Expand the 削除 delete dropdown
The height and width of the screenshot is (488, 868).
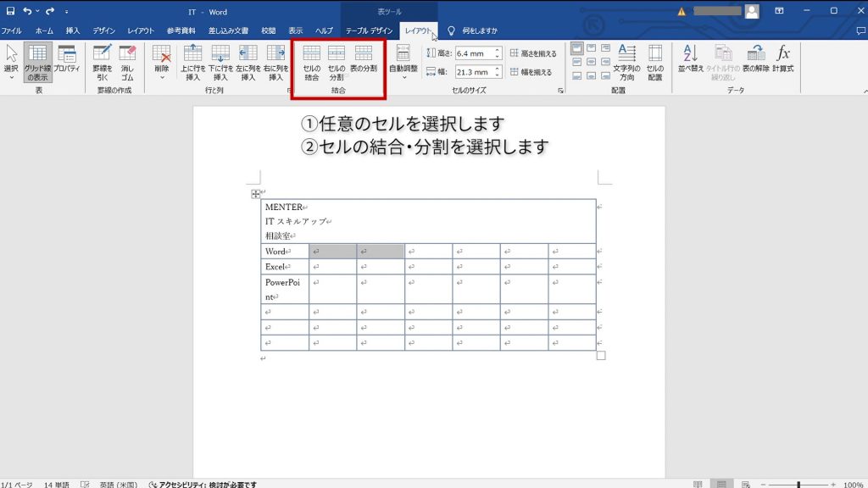[x=162, y=63]
